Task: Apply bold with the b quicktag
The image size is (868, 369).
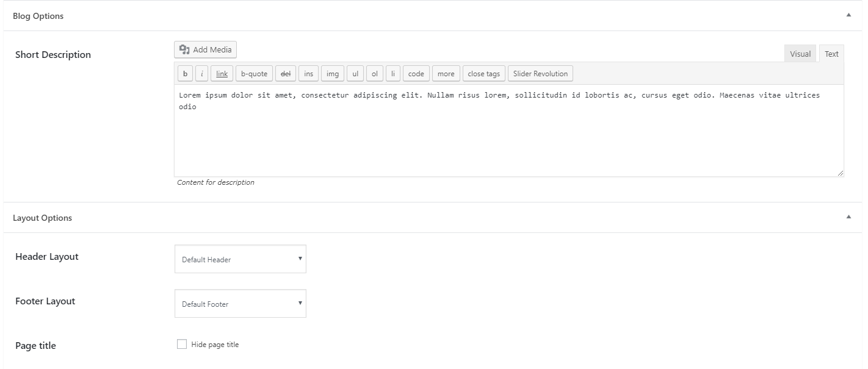Action: click(x=185, y=74)
